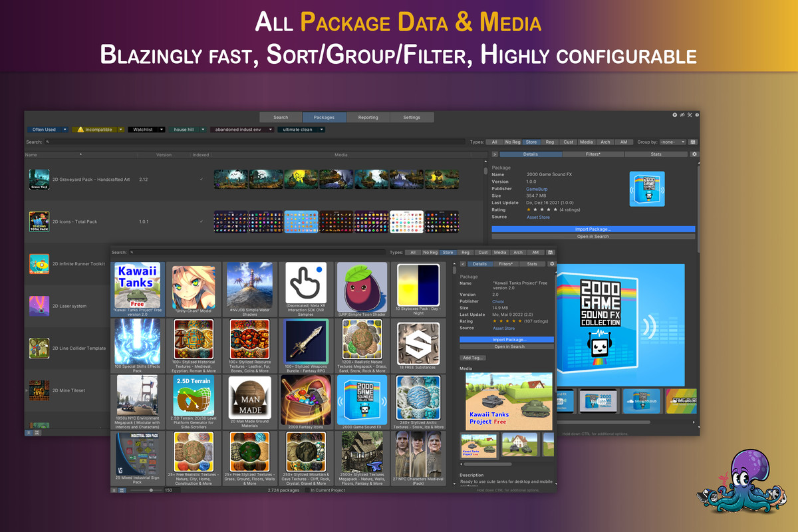This screenshot has width=798, height=532.
Task: Select the (URP)Simple Toon Shader tile
Action: [x=362, y=289]
